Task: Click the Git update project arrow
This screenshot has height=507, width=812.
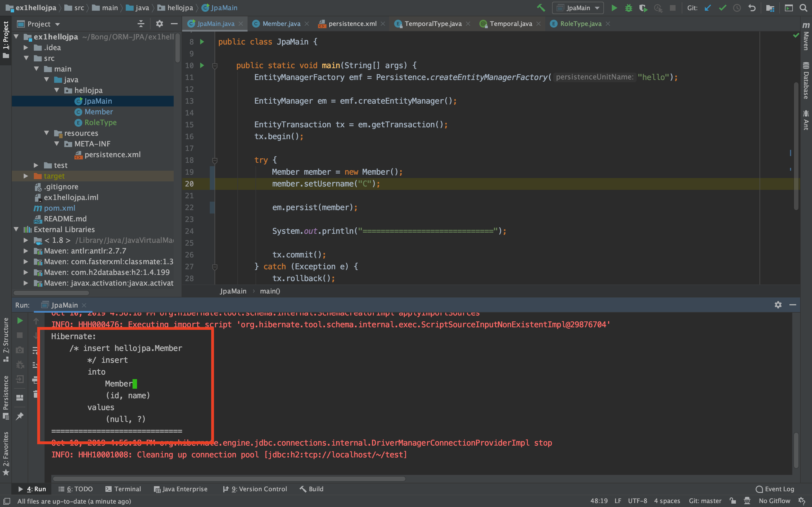Action: [708, 8]
